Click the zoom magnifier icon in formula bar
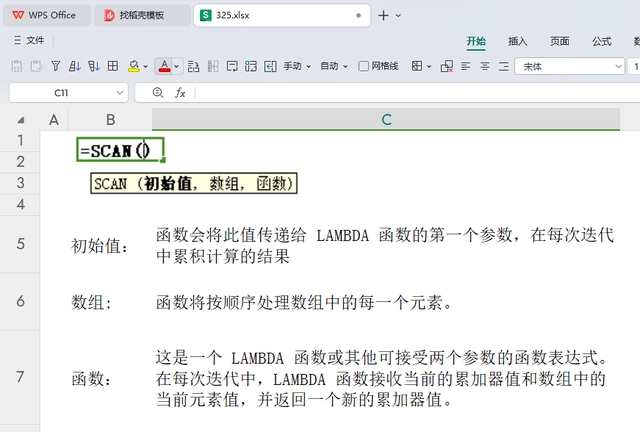 click(158, 93)
